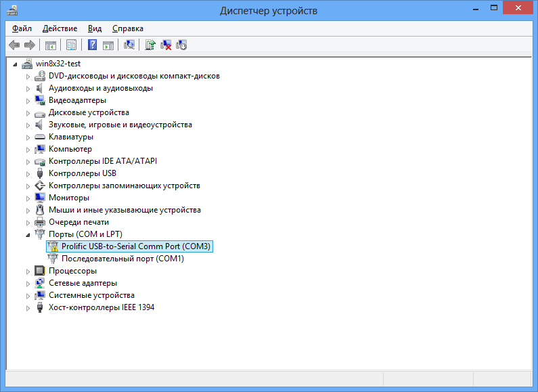Collapse the Порты (COM и LPT) arrow
Viewport: 538px width, 392px height.
[x=28, y=235]
